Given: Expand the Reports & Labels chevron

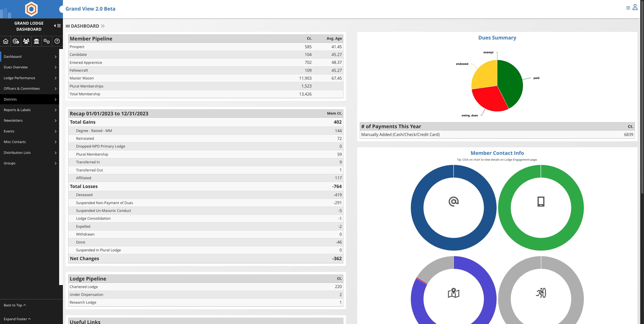Looking at the screenshot, I should [x=56, y=110].
